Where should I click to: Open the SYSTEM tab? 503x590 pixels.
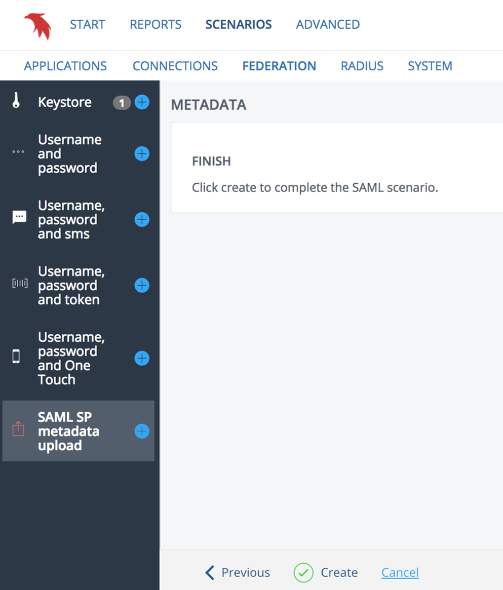[x=430, y=66]
